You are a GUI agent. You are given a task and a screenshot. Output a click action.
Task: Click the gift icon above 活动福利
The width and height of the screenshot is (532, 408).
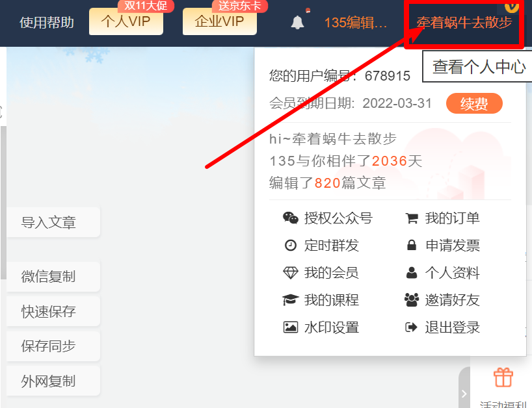(503, 377)
